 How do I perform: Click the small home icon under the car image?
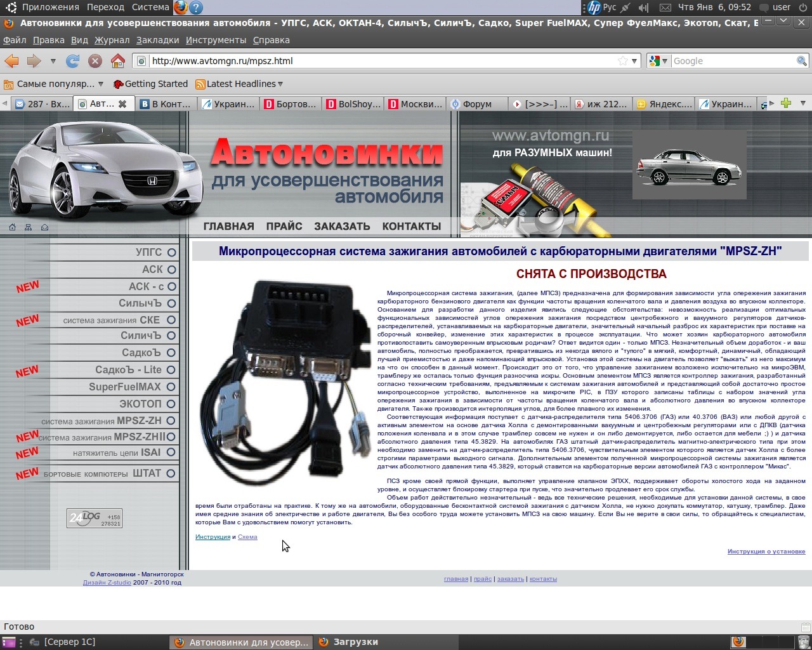[x=12, y=227]
